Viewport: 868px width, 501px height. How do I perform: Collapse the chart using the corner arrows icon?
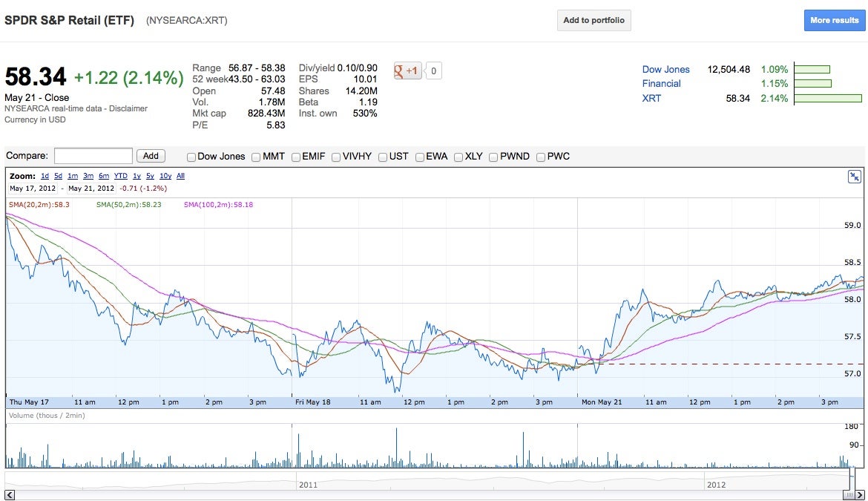click(x=854, y=177)
